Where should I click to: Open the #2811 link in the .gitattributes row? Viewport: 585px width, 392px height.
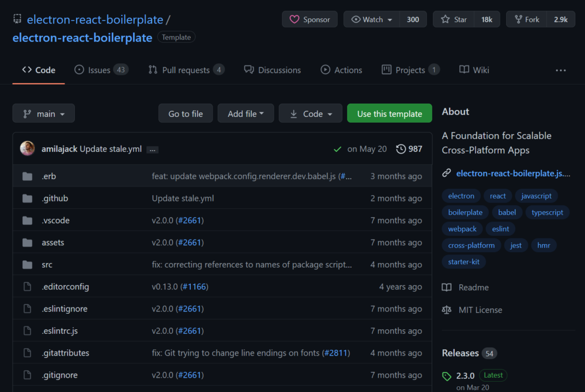336,353
